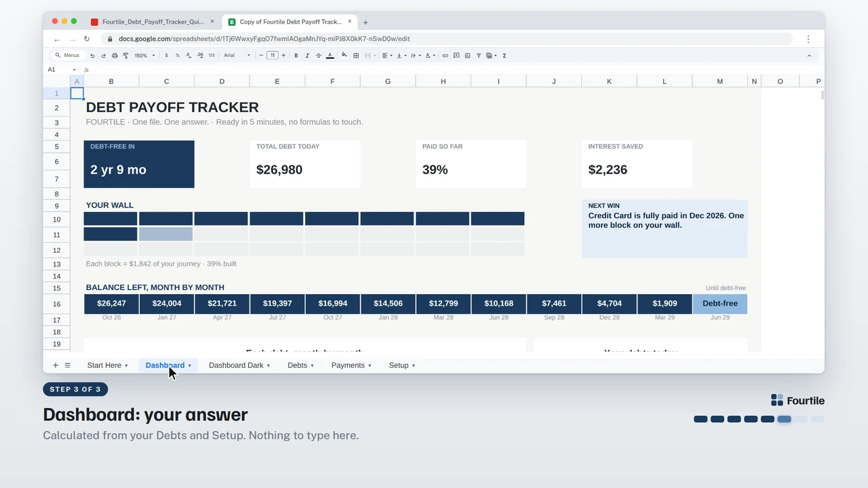
Task: Create a filter with the funnel icon
Action: [x=479, y=56]
